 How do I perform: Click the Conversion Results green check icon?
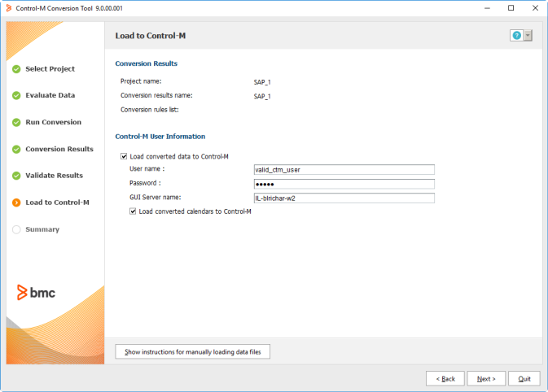coord(16,149)
